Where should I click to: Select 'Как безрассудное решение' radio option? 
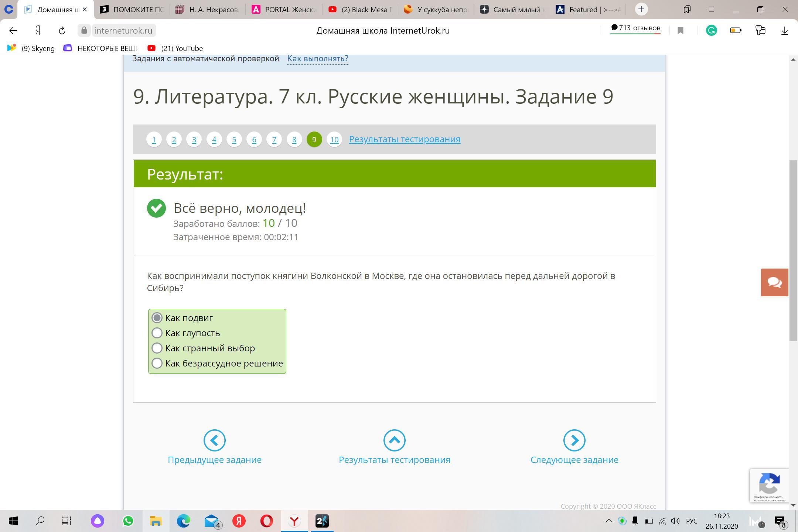point(157,363)
